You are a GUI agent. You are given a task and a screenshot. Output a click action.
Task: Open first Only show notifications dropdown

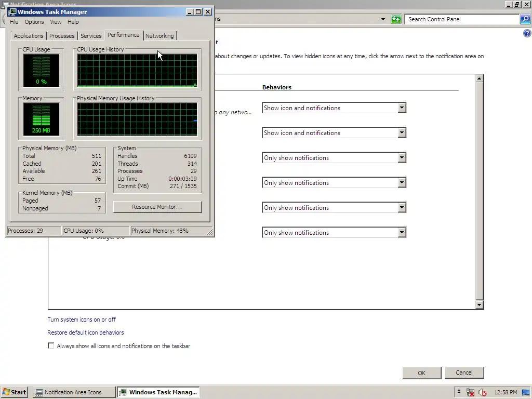tap(334, 158)
